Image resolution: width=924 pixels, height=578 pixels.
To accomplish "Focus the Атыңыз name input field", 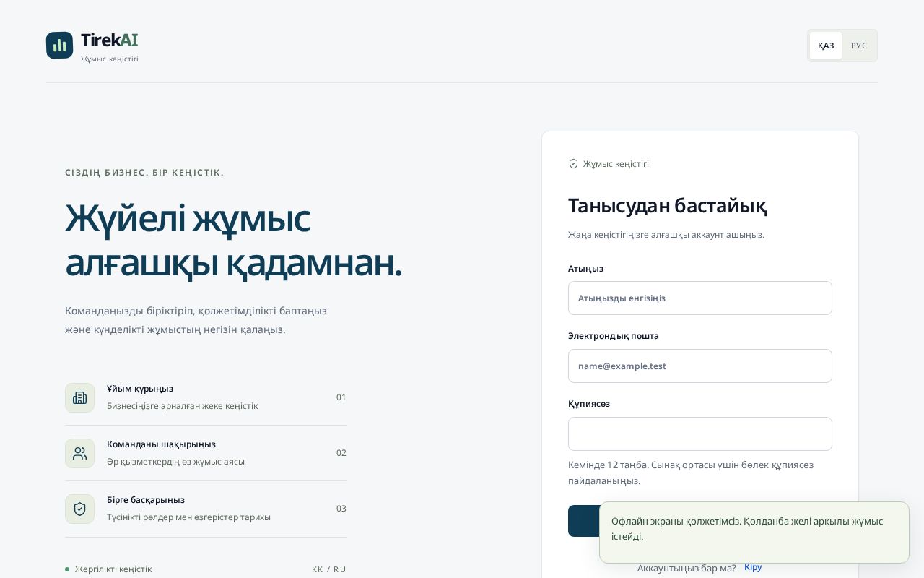I will pos(700,298).
